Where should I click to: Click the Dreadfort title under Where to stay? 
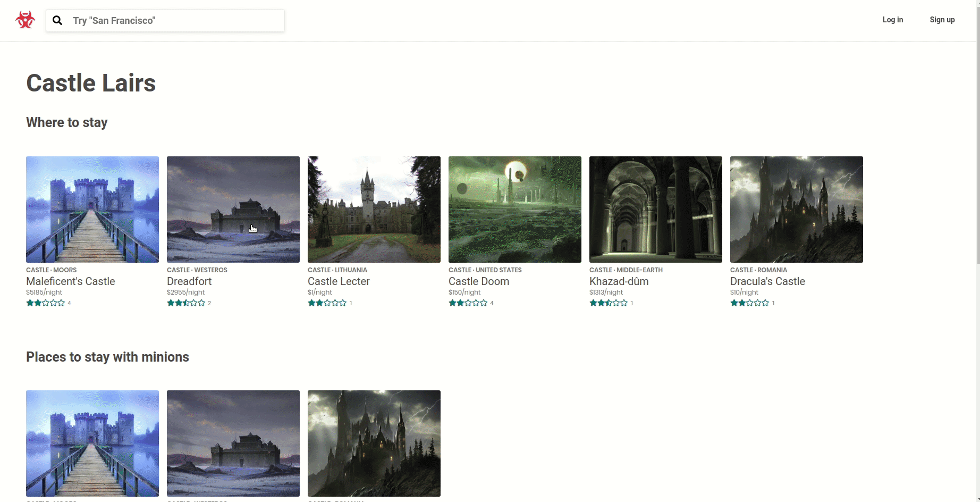click(189, 281)
